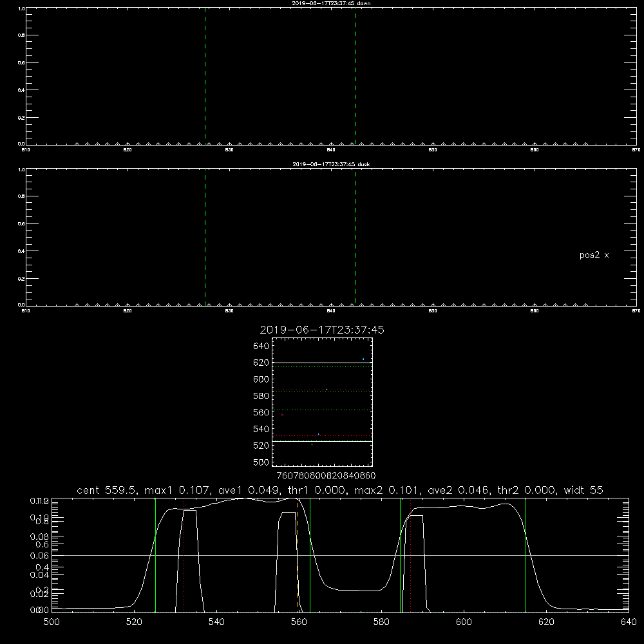Click the 560 label on bottom plot x-axis

coord(299,622)
